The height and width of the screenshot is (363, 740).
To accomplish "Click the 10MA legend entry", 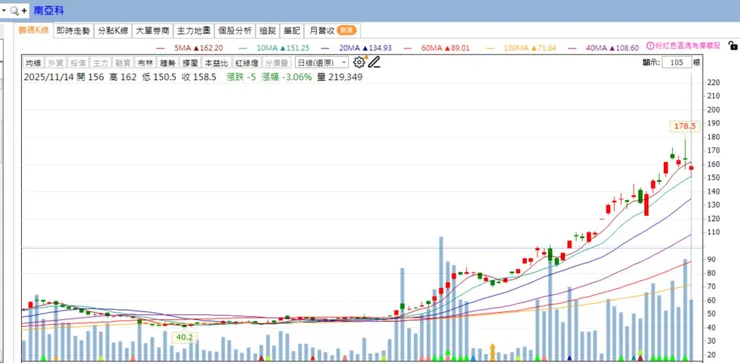I will tap(283, 48).
